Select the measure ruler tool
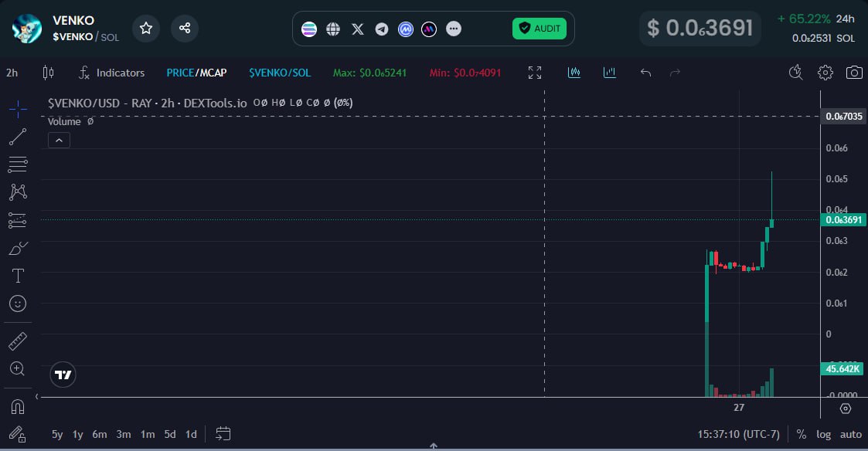Viewport: 868px width, 451px height. pos(17,341)
